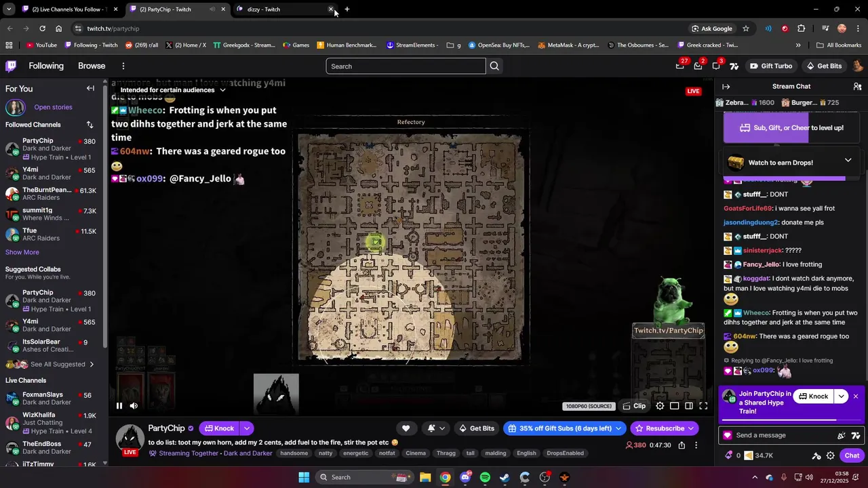The image size is (868, 488).
Task: Open Tfue channel in sidebar
Action: [x=51, y=235]
